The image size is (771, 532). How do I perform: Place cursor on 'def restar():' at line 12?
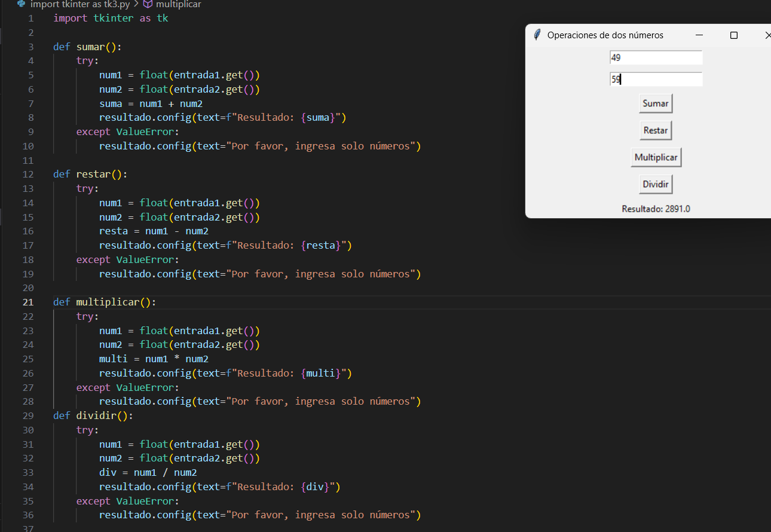click(90, 175)
